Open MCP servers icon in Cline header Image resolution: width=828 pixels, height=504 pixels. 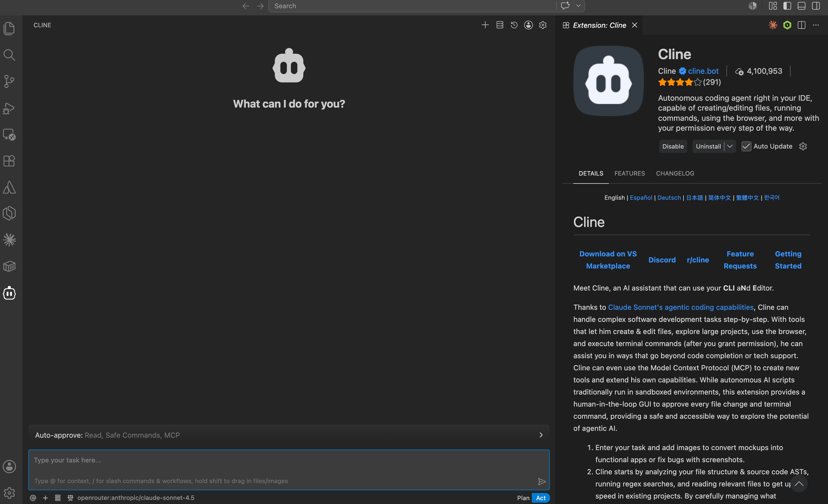(x=500, y=25)
